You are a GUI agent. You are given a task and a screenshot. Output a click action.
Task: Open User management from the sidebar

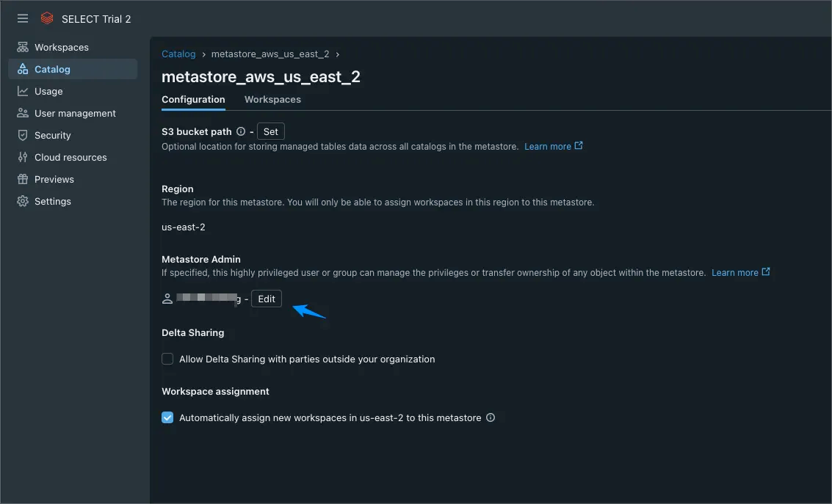75,113
